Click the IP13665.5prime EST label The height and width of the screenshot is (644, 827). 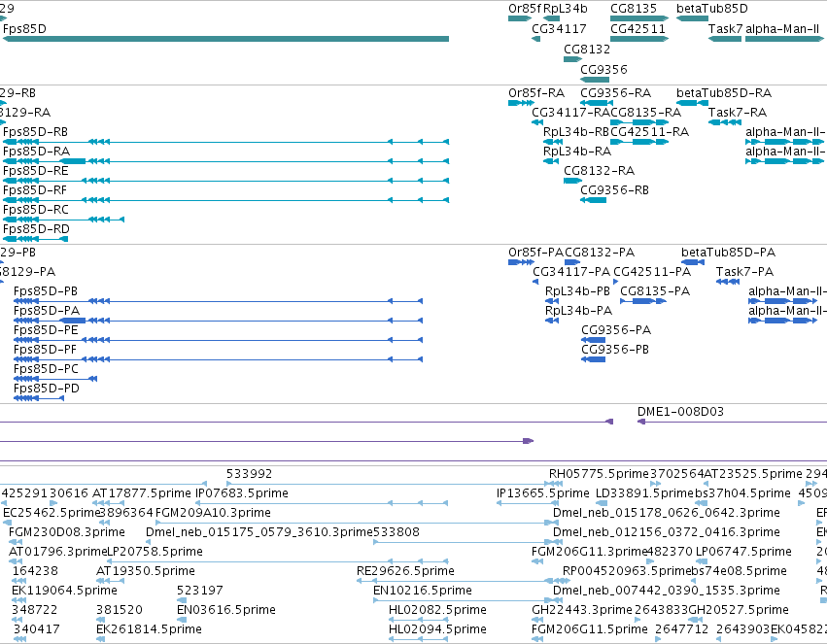click(542, 493)
